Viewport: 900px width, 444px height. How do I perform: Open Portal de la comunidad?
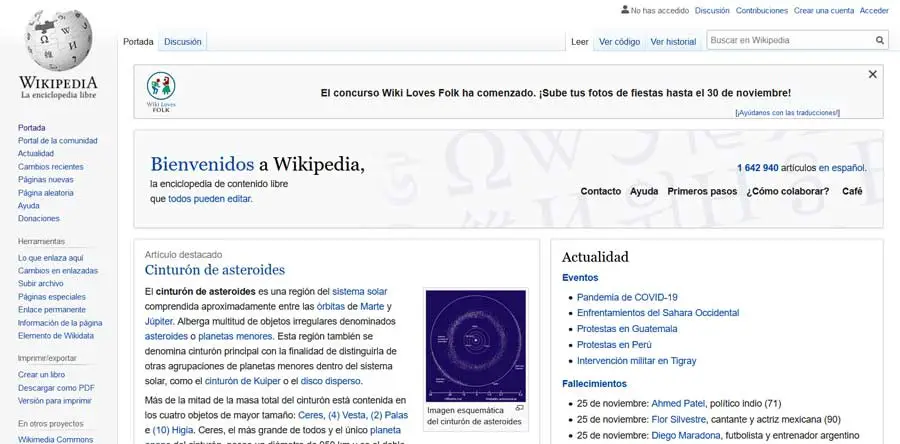(x=57, y=141)
